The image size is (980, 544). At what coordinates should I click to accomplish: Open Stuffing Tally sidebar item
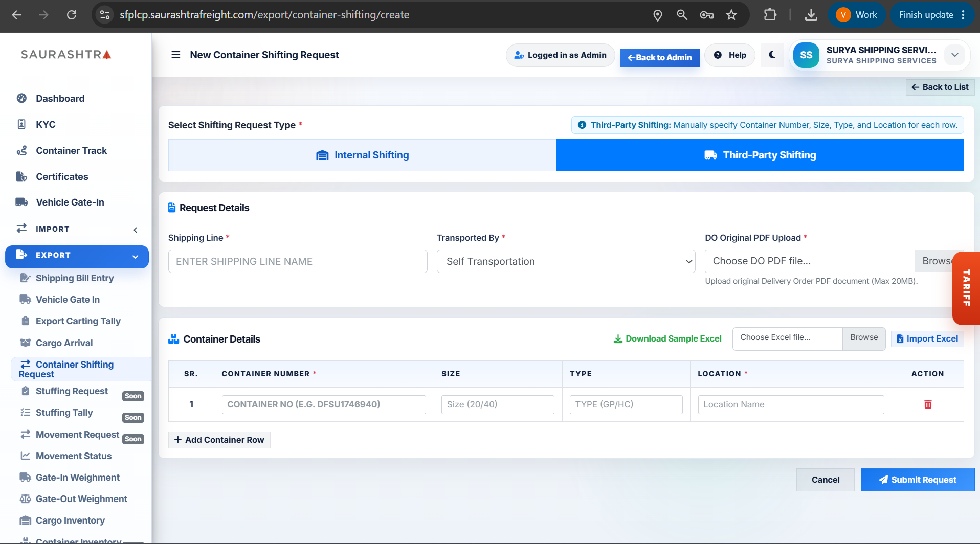(64, 412)
